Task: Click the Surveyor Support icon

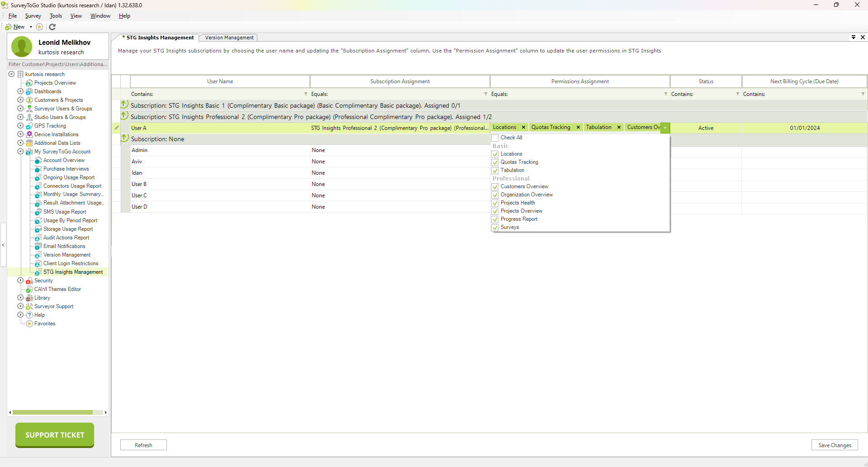Action: click(29, 306)
